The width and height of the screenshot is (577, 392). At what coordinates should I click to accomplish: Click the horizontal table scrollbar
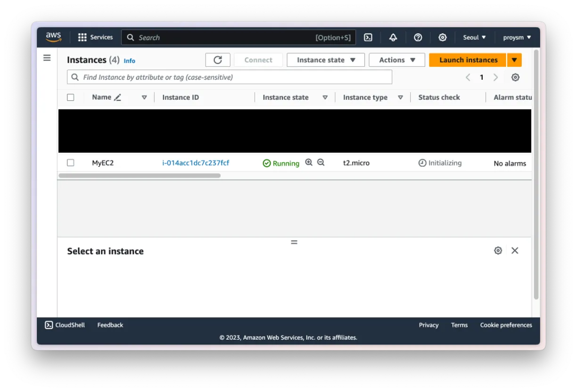[x=140, y=176]
